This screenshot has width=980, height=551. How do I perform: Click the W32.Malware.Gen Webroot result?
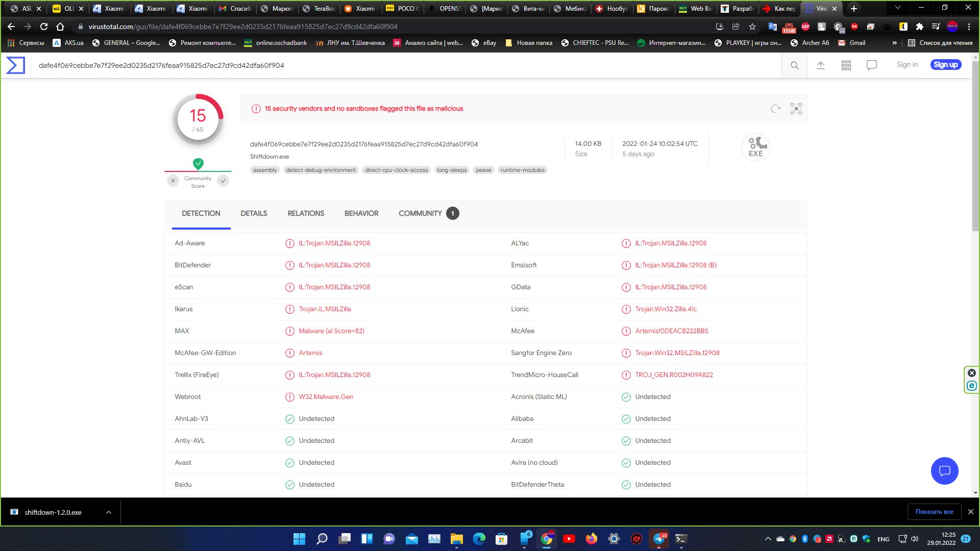(x=326, y=397)
